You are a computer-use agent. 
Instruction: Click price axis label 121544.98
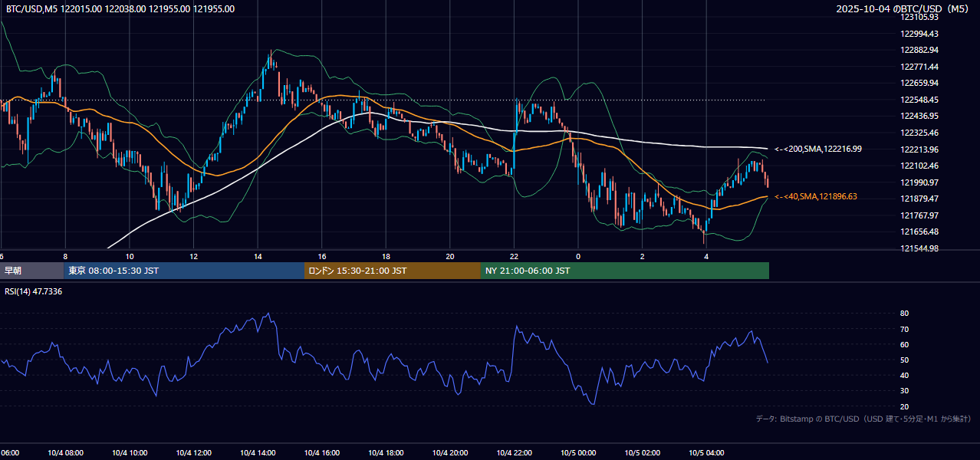(919, 248)
